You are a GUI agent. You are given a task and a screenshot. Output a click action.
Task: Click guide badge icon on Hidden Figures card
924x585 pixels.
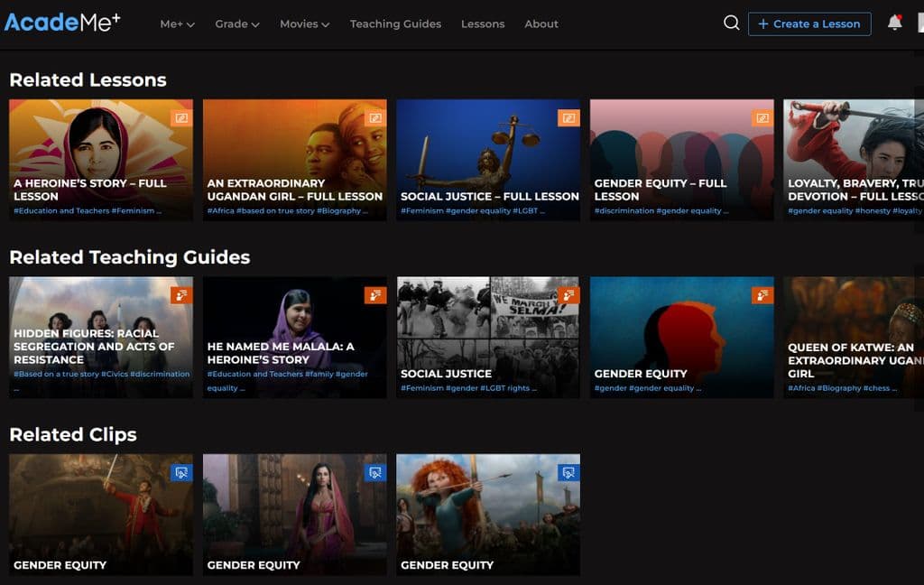pyautogui.click(x=181, y=295)
